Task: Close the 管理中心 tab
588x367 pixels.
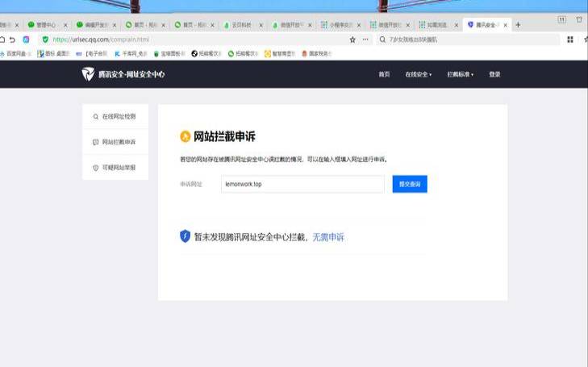Action: [x=65, y=25]
